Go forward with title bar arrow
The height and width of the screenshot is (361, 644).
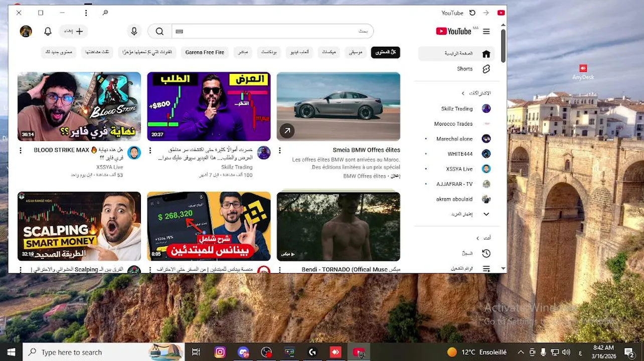pos(486,13)
